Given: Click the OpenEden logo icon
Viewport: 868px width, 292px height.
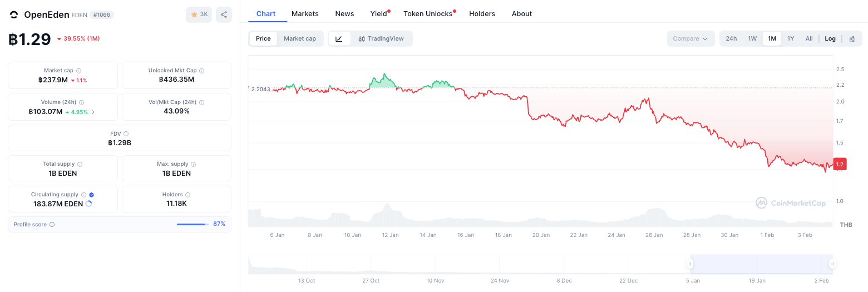Looking at the screenshot, I should [x=14, y=15].
